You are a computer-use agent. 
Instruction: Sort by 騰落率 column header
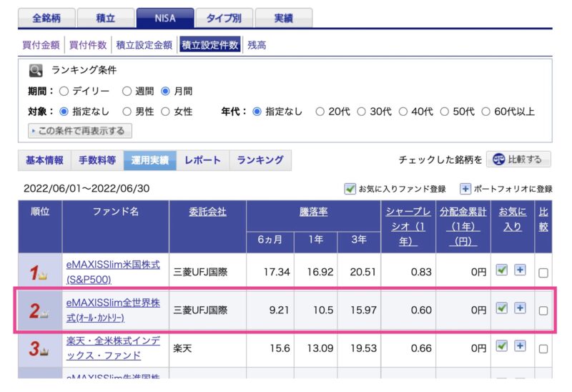313,212
